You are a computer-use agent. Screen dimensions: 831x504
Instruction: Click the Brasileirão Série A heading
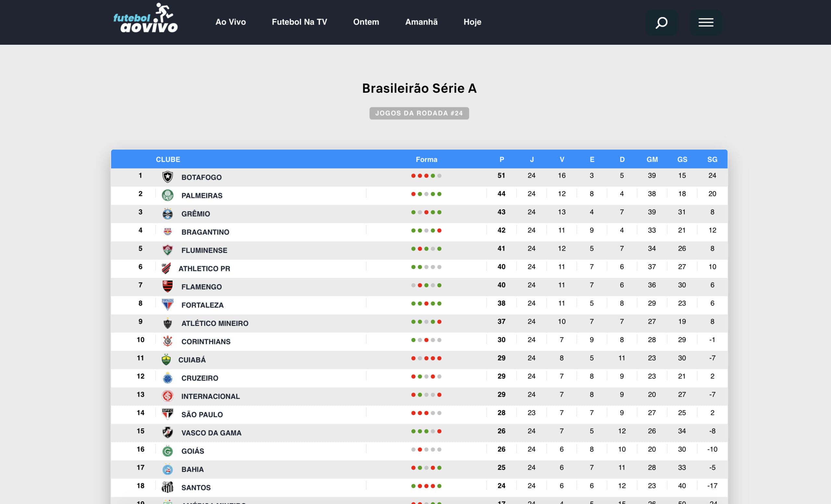419,88
